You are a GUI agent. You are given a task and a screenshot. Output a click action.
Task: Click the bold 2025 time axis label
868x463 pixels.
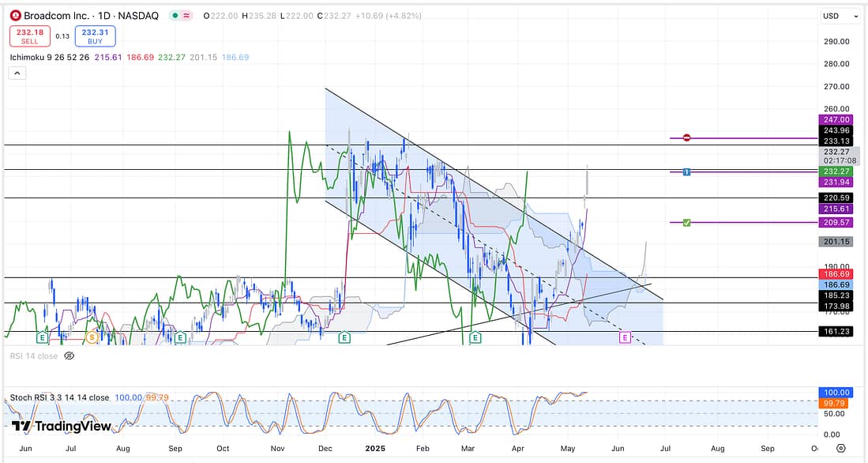[375, 449]
